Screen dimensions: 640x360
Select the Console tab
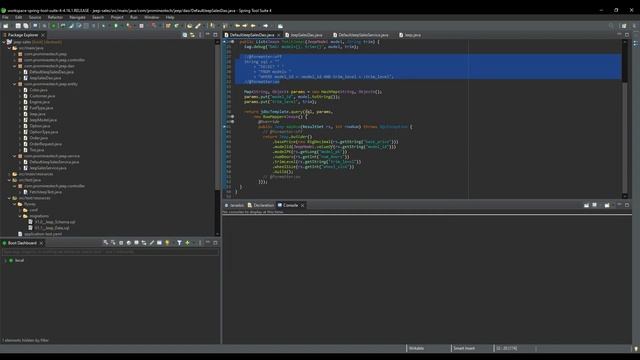tap(290, 205)
